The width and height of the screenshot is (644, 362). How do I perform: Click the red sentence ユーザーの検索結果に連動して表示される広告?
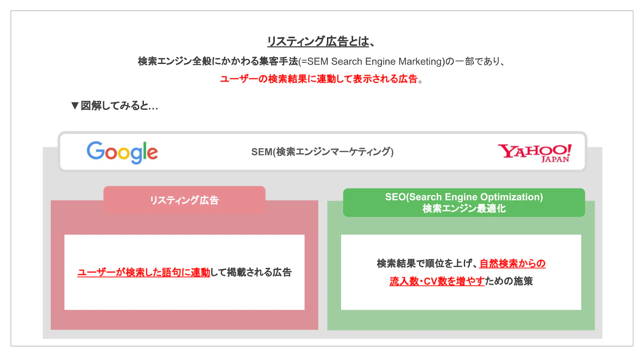pyautogui.click(x=319, y=79)
